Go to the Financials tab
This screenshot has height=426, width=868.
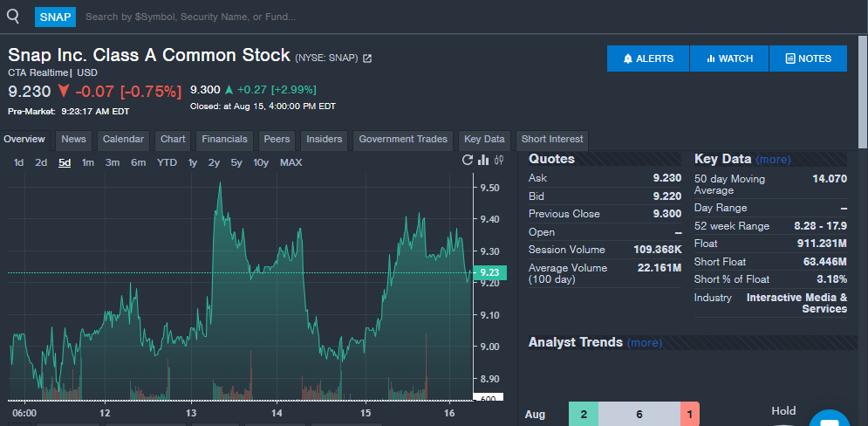[x=224, y=140]
